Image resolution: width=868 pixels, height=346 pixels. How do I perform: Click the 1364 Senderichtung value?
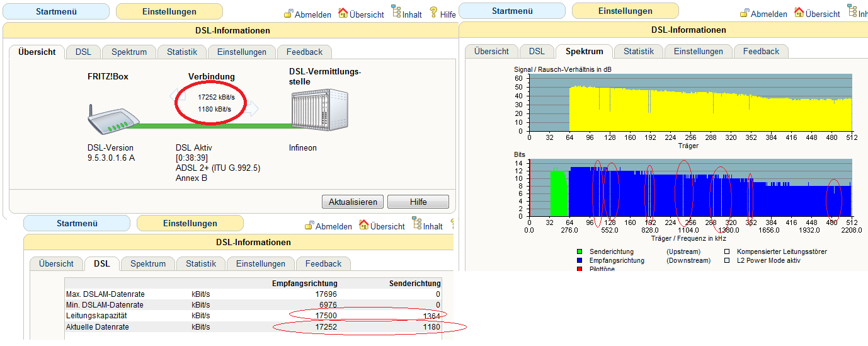click(431, 316)
